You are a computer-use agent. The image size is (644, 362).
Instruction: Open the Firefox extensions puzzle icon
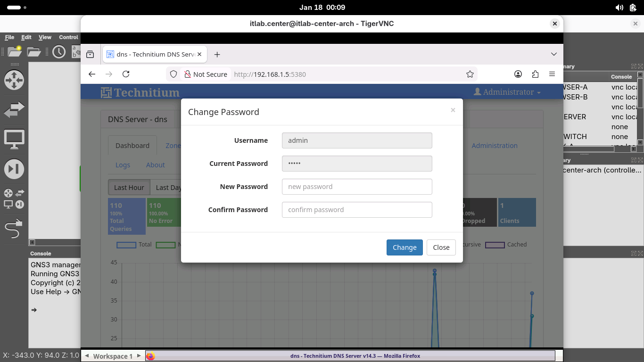point(535,74)
